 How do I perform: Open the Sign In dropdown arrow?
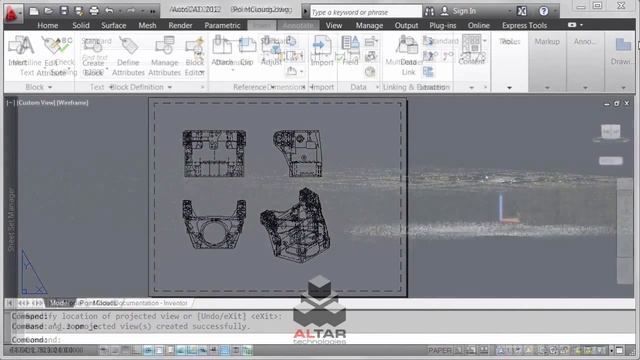[510, 11]
